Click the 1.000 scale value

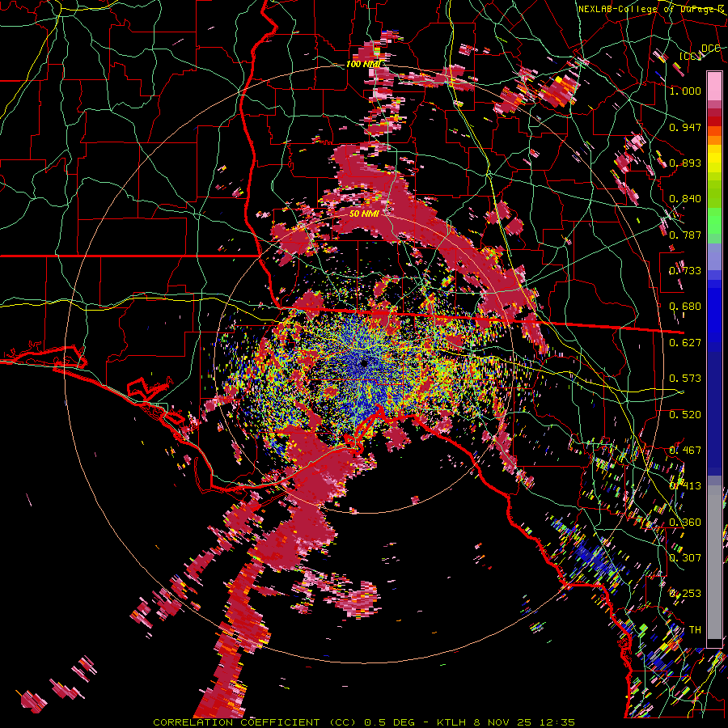coord(685,91)
